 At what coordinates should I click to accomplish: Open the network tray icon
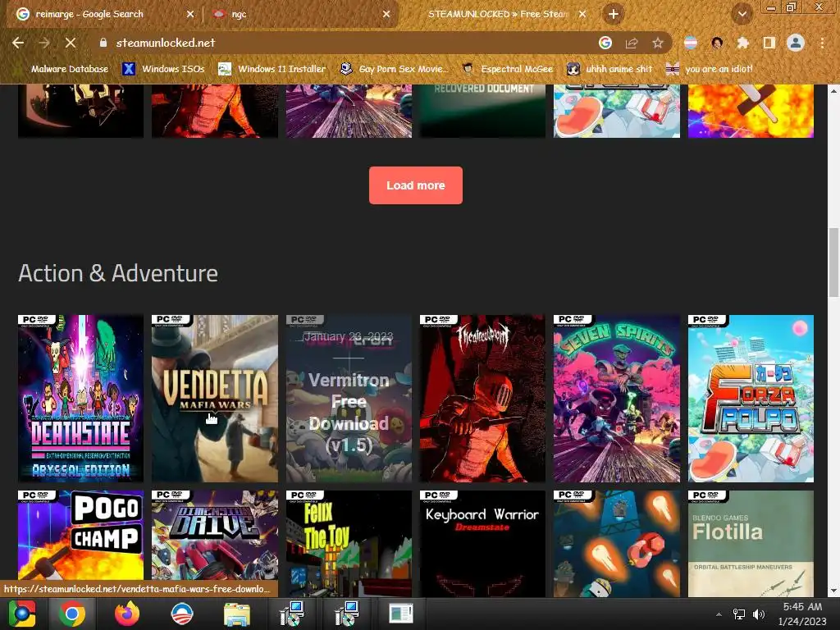[739, 614]
